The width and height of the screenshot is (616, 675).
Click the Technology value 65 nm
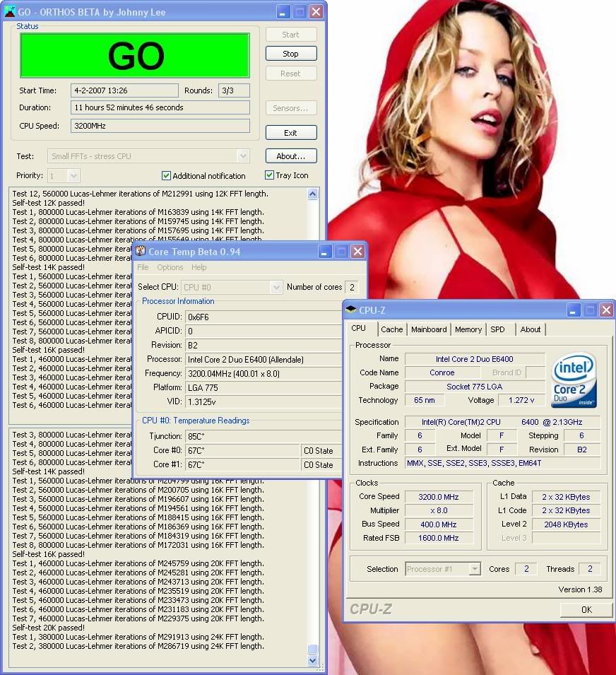[425, 400]
